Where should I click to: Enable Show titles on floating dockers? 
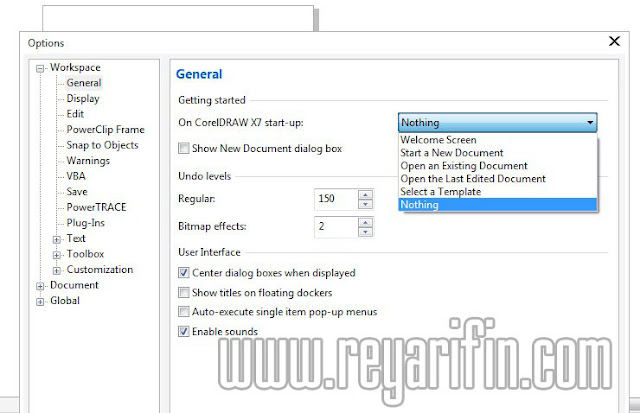coord(184,292)
